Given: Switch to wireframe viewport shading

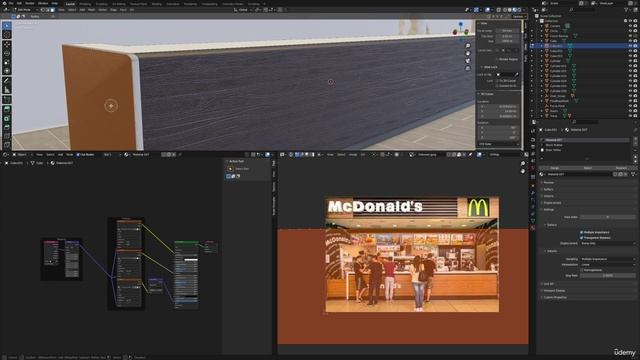Looking at the screenshot, I should coord(505,10).
